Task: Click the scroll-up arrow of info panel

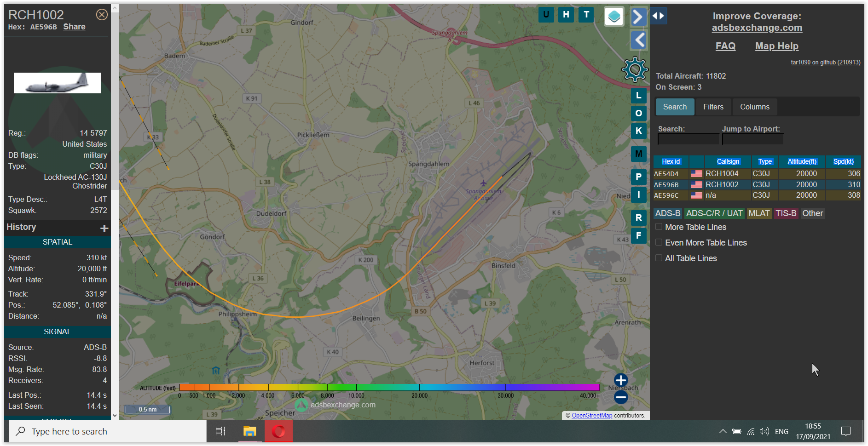Action: click(115, 8)
